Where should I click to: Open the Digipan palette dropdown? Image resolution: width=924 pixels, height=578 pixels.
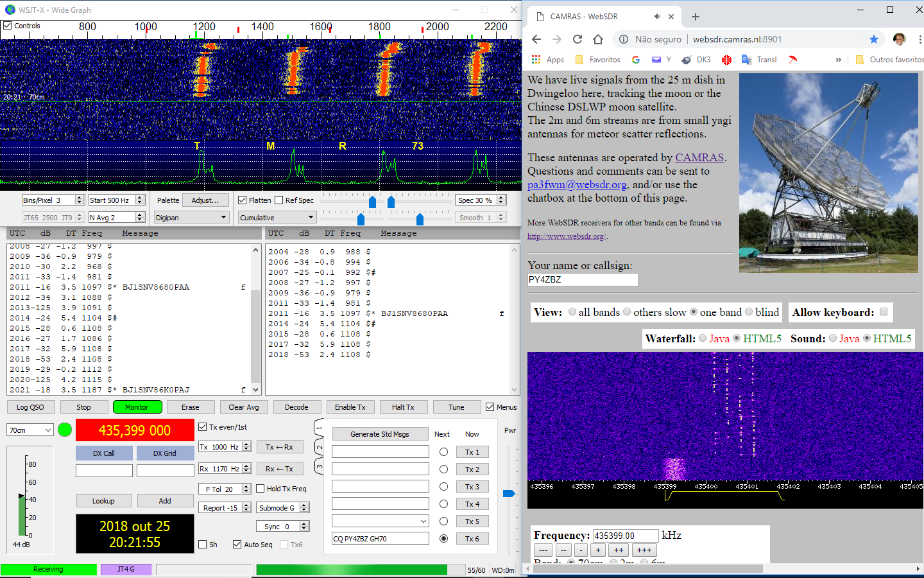pyautogui.click(x=191, y=218)
